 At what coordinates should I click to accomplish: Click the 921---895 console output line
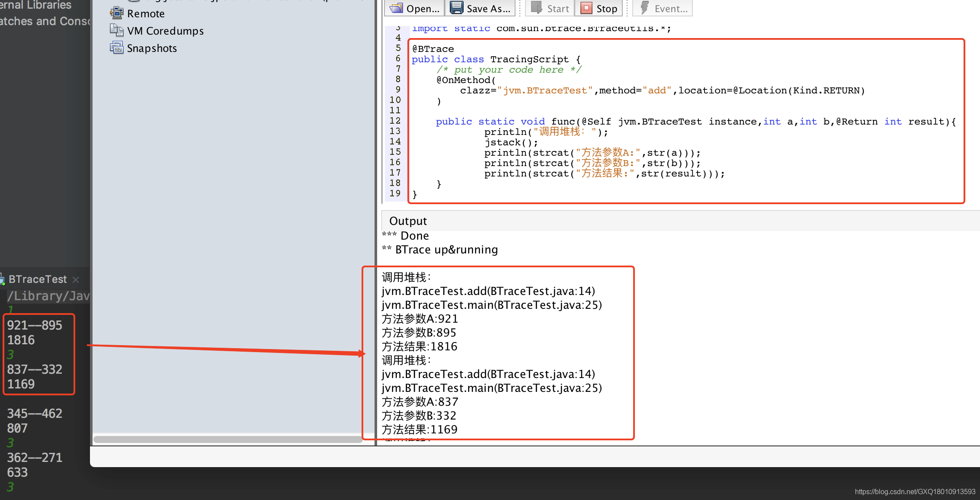pyautogui.click(x=35, y=325)
